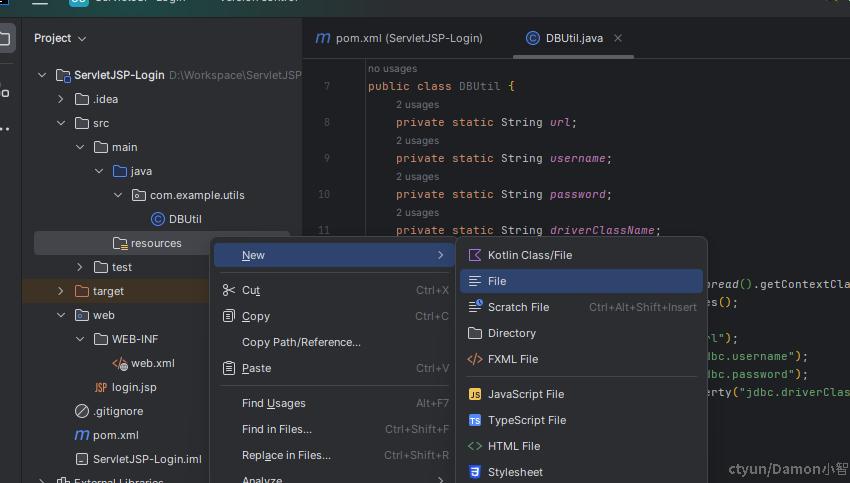Choose Copy from the context menu
The width and height of the screenshot is (850, 483).
334,316
